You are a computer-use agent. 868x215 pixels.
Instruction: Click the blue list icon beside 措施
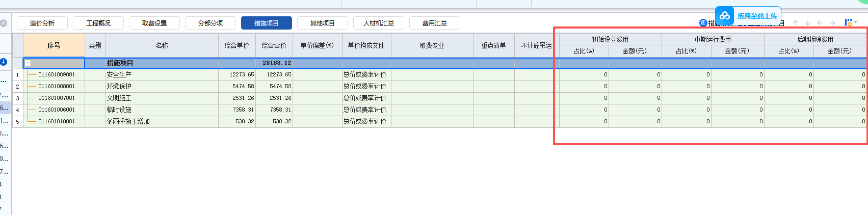pyautogui.click(x=703, y=22)
